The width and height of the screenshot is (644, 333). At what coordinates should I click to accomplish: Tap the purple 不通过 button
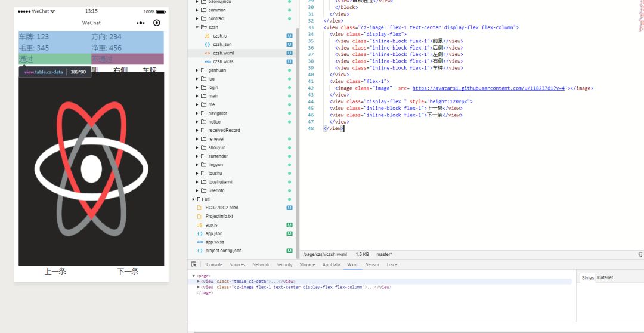point(128,59)
